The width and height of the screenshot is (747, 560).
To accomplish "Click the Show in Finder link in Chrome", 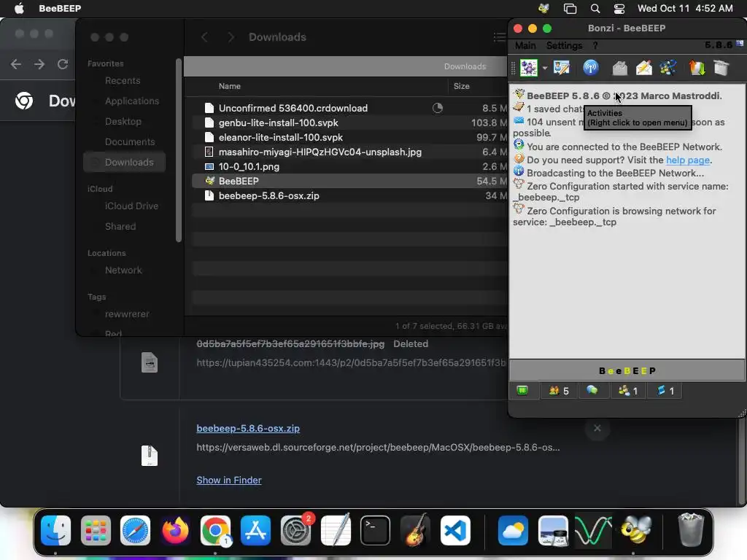I will (x=229, y=480).
